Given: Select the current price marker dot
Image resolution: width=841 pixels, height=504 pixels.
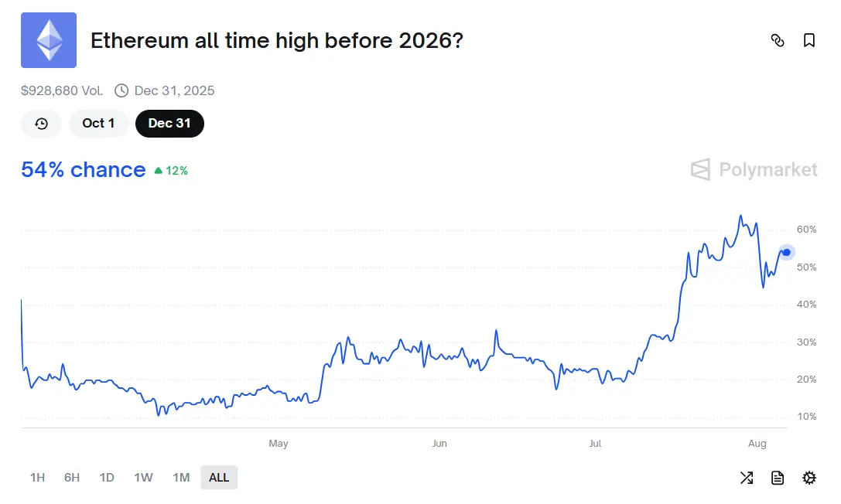Looking at the screenshot, I should [786, 252].
